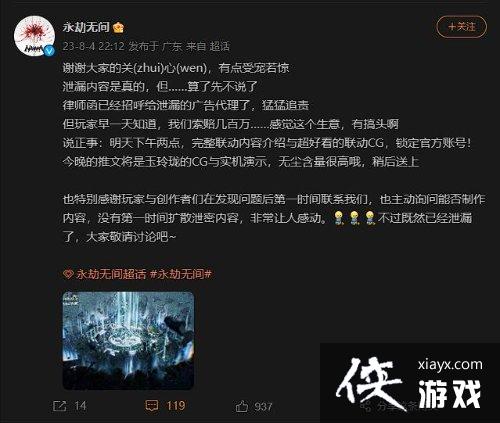This screenshot has width=500, height=423.
Task: Open the 永劫无间 username link
Action: click(86, 27)
